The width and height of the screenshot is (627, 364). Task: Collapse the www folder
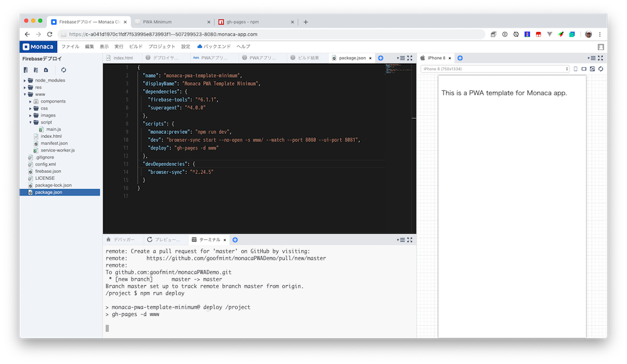click(x=25, y=95)
